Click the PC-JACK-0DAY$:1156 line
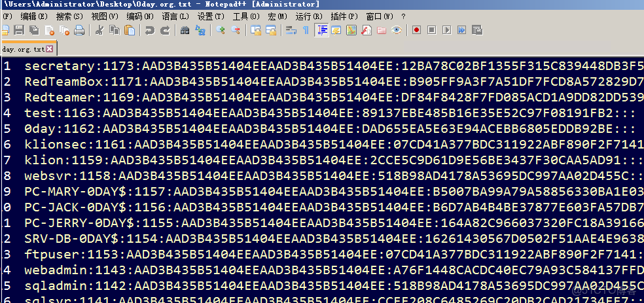 (x=334, y=207)
